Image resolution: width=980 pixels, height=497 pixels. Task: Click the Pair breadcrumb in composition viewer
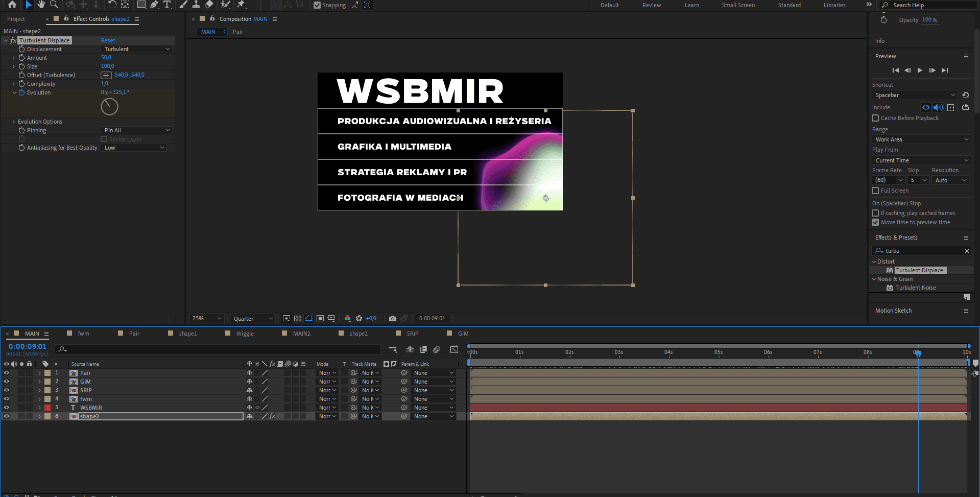(238, 32)
